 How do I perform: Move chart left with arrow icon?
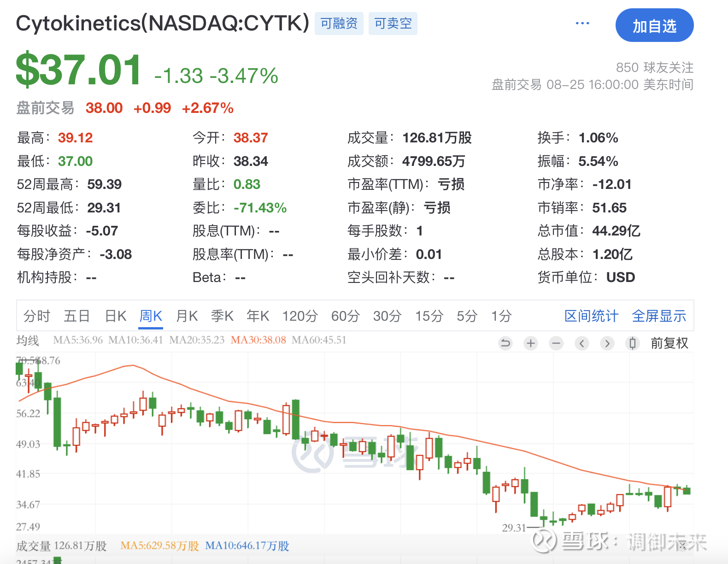point(582,343)
